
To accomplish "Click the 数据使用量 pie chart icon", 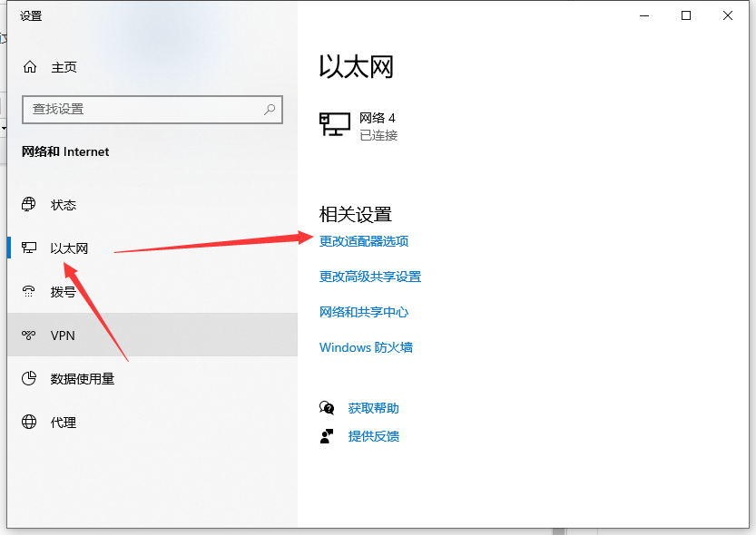I will point(28,378).
